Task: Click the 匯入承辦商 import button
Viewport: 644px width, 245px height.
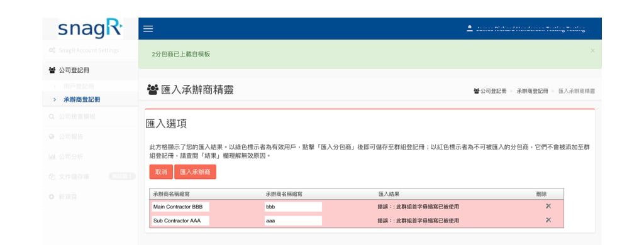Action: click(x=195, y=172)
